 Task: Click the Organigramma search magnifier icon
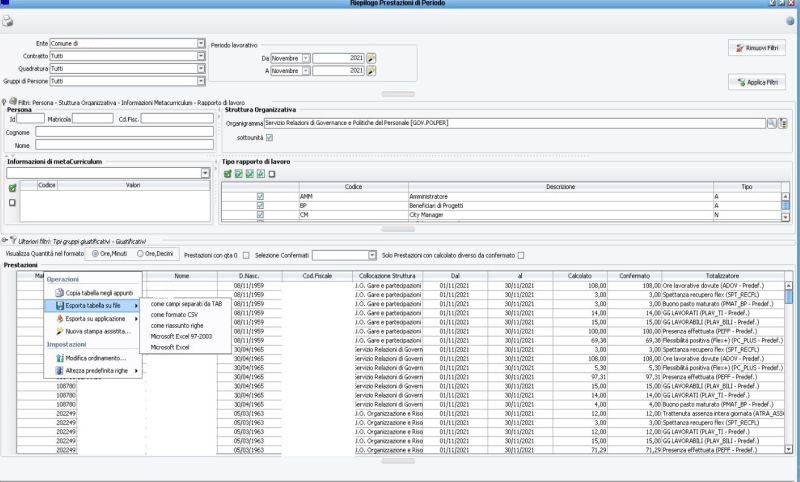coord(772,122)
